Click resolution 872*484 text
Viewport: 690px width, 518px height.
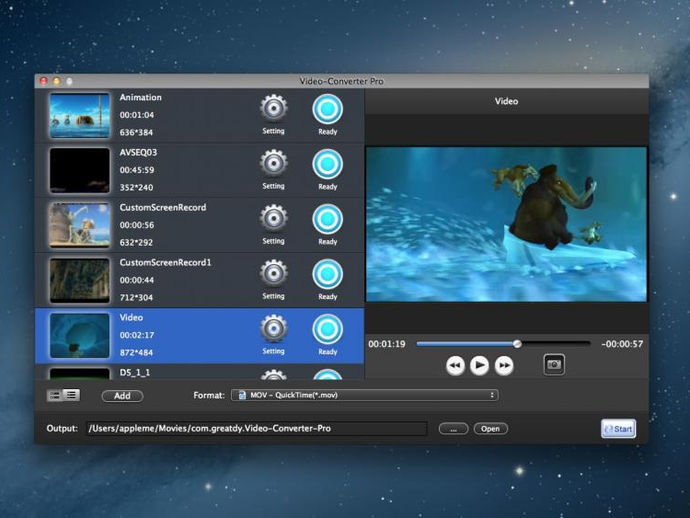136,353
